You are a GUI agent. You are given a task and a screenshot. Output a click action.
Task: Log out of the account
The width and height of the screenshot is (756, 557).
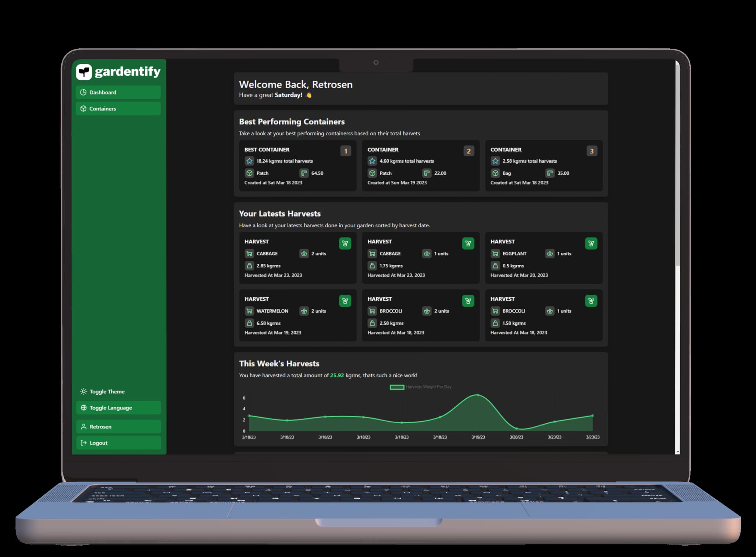coord(118,443)
